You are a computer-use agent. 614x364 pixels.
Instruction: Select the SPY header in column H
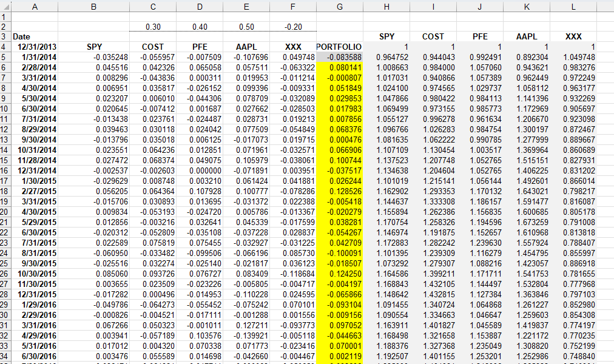point(386,36)
